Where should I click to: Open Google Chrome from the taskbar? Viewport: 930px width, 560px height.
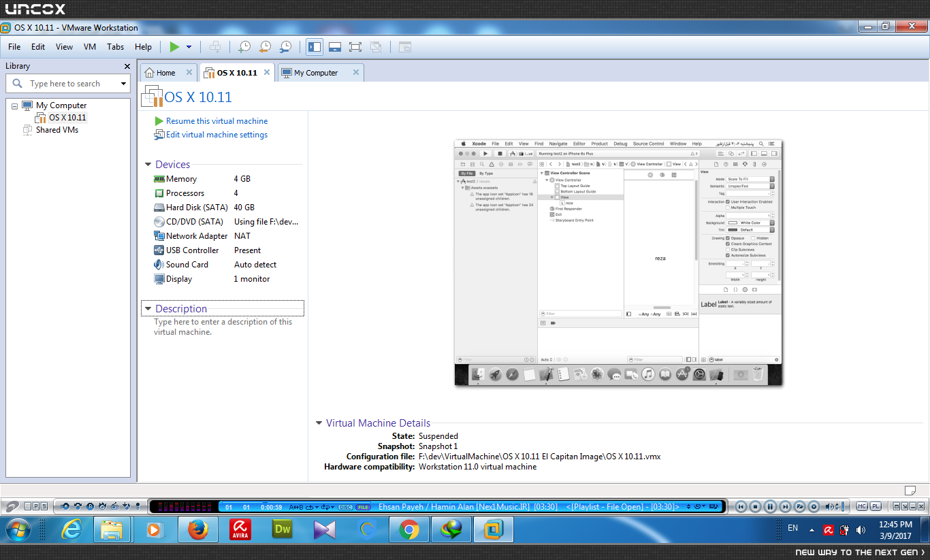pos(408,529)
